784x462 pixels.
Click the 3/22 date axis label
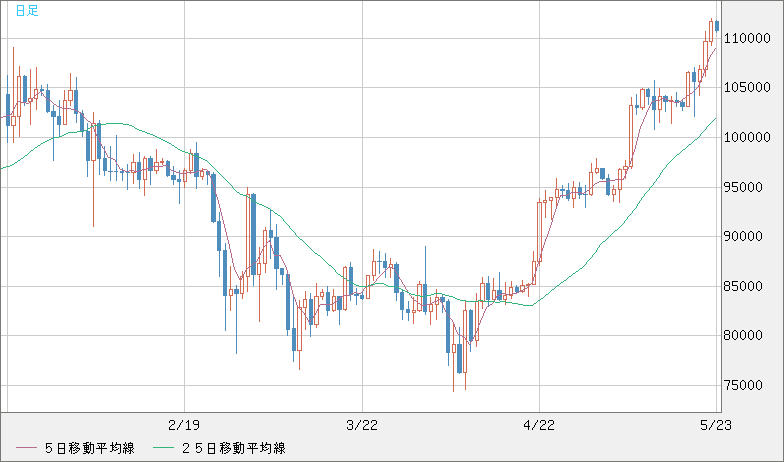coord(362,426)
